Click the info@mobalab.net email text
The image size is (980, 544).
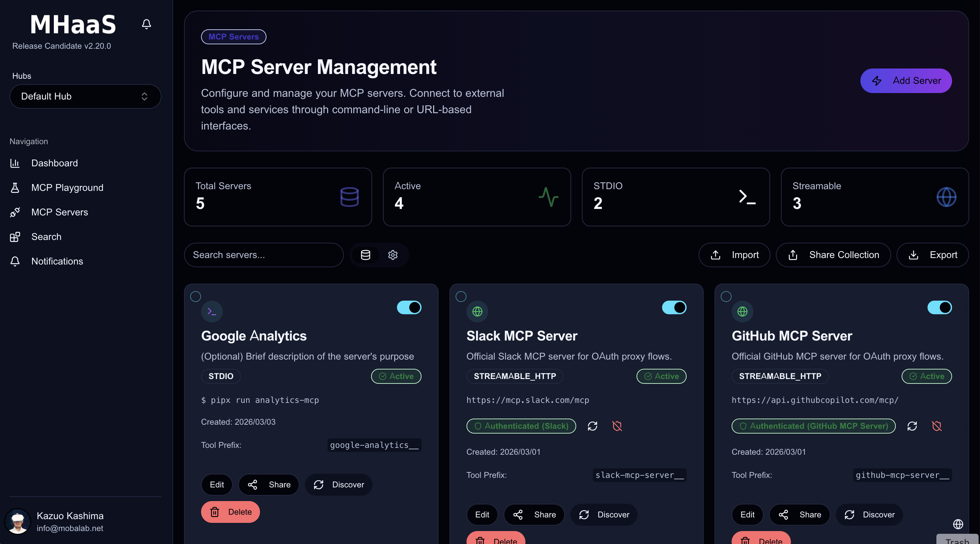[x=70, y=528]
